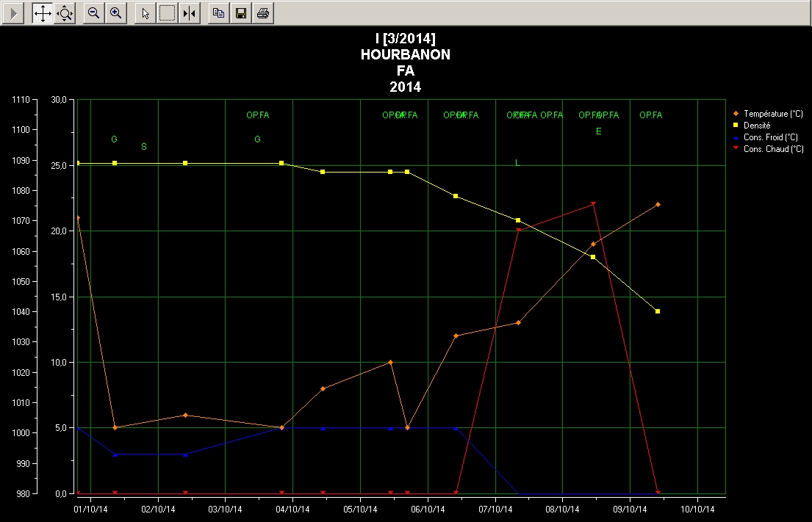Viewport: 812px width, 522px height.
Task: Click the green 'E' event marker
Action: coord(598,131)
